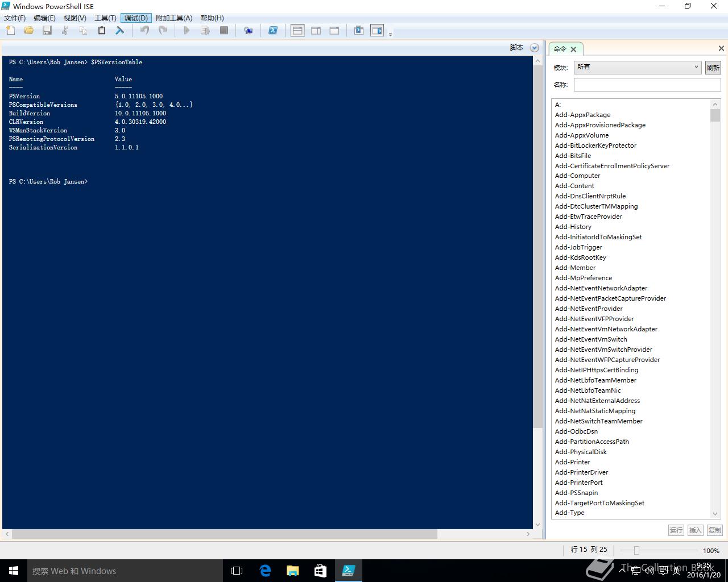Open File Explorer from the taskbar

click(292, 571)
